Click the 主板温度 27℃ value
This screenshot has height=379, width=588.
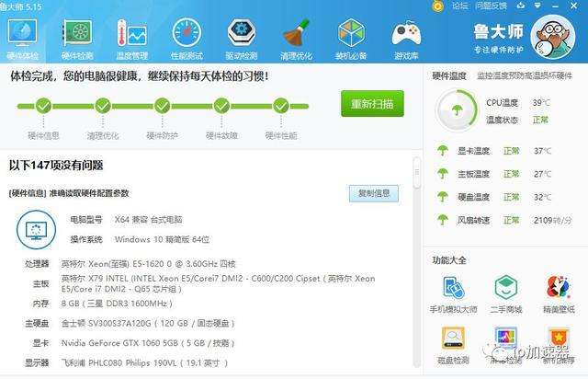point(542,174)
